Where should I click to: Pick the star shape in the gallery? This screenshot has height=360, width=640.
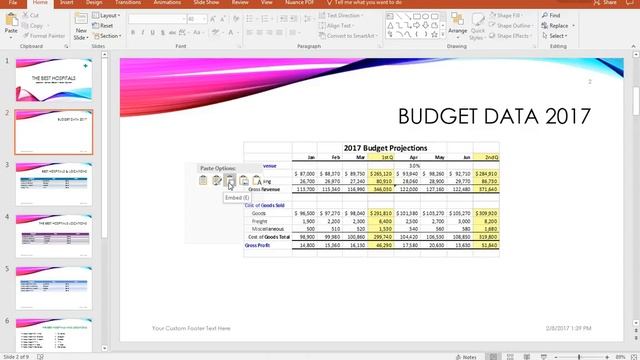[434, 35]
